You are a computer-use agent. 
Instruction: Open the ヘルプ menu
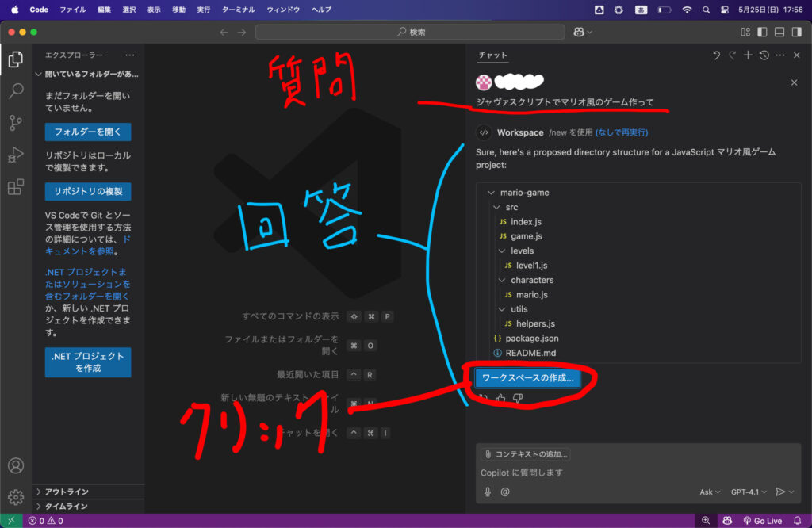pyautogui.click(x=321, y=10)
